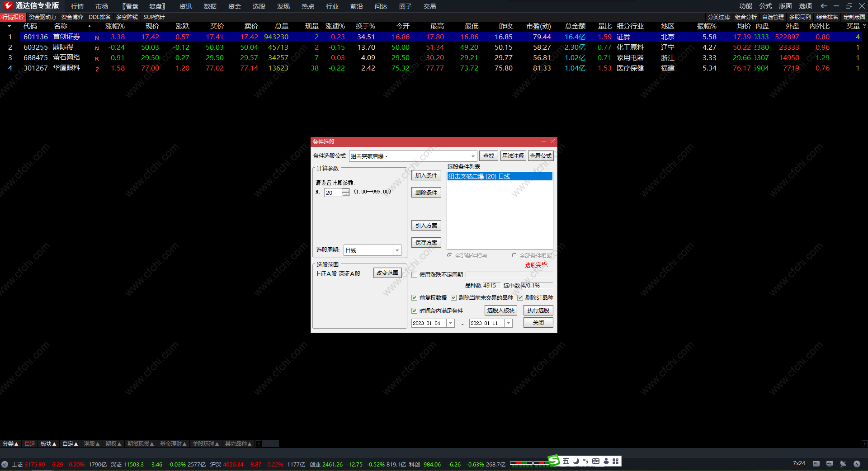This screenshot has height=471, width=868.
Task: Click 加入条件 button
Action: pyautogui.click(x=426, y=175)
